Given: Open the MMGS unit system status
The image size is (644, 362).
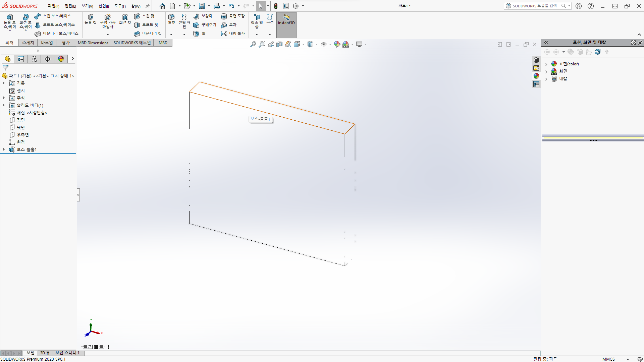Looking at the screenshot, I should pos(608,359).
